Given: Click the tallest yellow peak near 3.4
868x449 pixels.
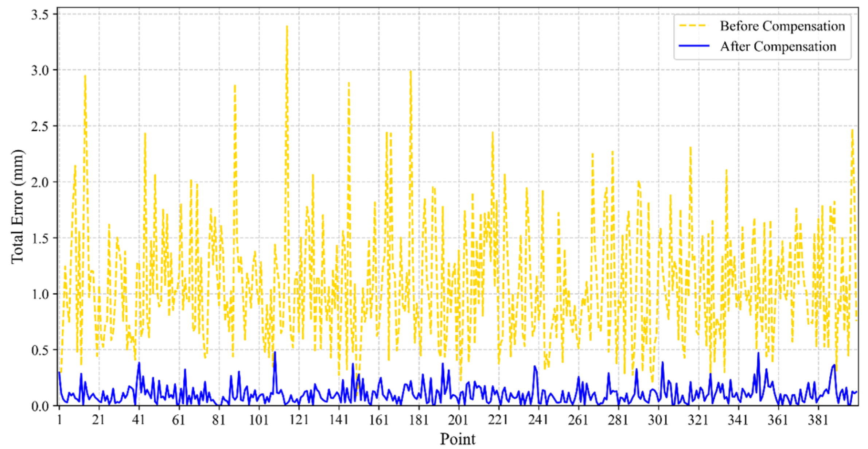Looking at the screenshot, I should (287, 27).
